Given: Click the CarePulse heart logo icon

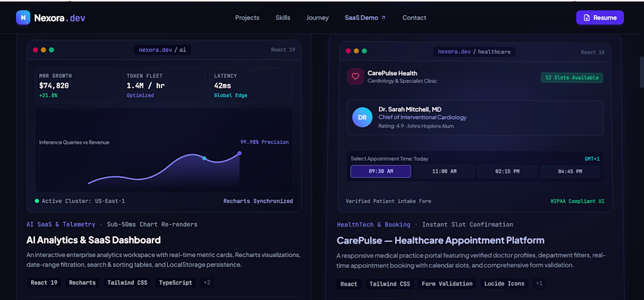Looking at the screenshot, I should (356, 76).
